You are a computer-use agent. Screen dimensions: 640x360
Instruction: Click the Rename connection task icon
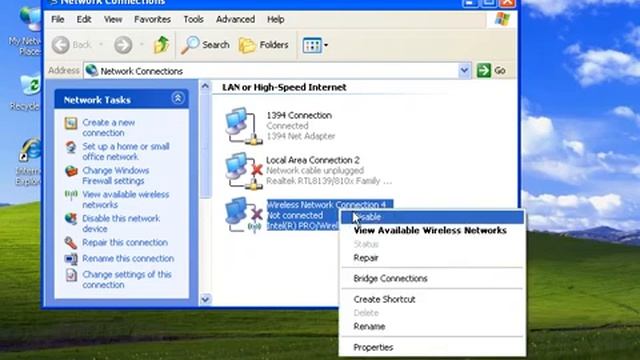point(71,259)
